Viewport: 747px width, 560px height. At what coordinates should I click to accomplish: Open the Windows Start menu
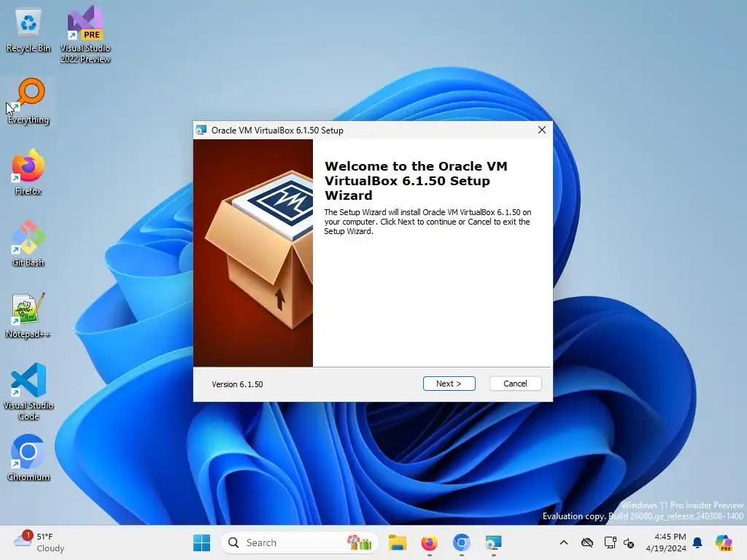point(201,542)
